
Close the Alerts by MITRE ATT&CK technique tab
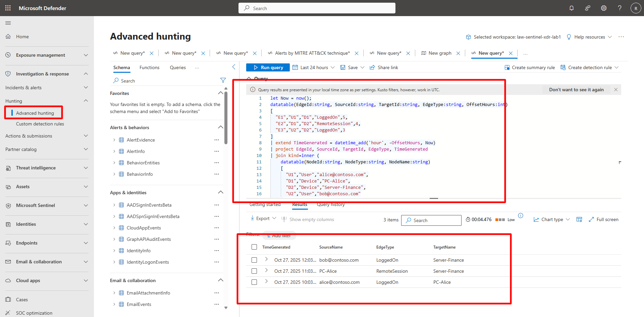coord(357,53)
